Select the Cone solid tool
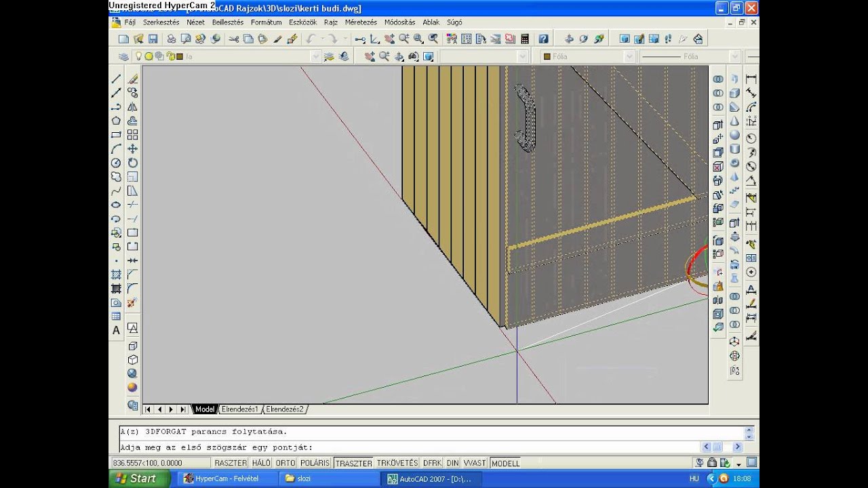 (734, 121)
